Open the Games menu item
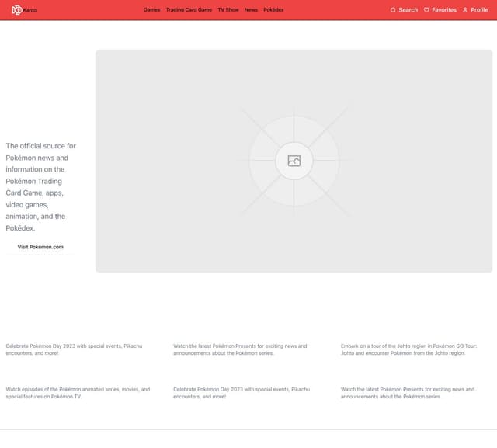The width and height of the screenshot is (497, 448). click(151, 10)
